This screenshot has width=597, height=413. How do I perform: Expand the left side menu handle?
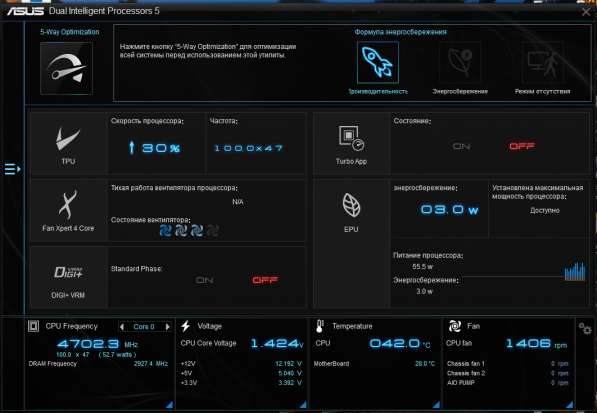tap(12, 169)
